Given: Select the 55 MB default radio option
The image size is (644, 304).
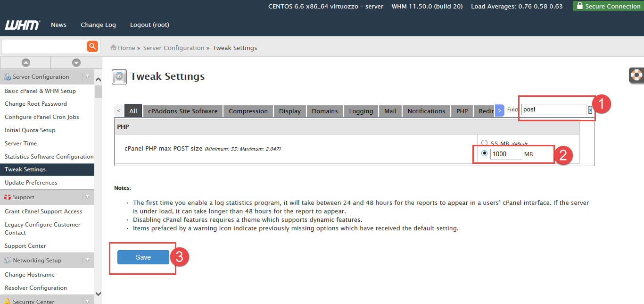Looking at the screenshot, I should [x=484, y=143].
